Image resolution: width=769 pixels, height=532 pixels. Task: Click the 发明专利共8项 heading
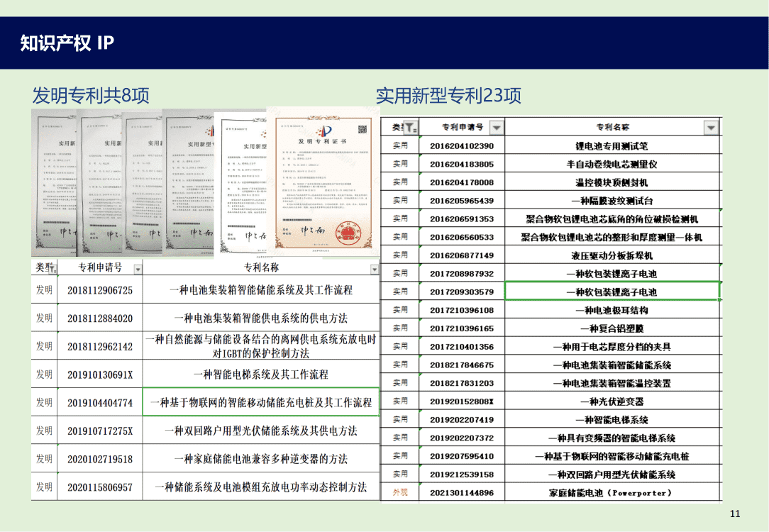click(91, 95)
